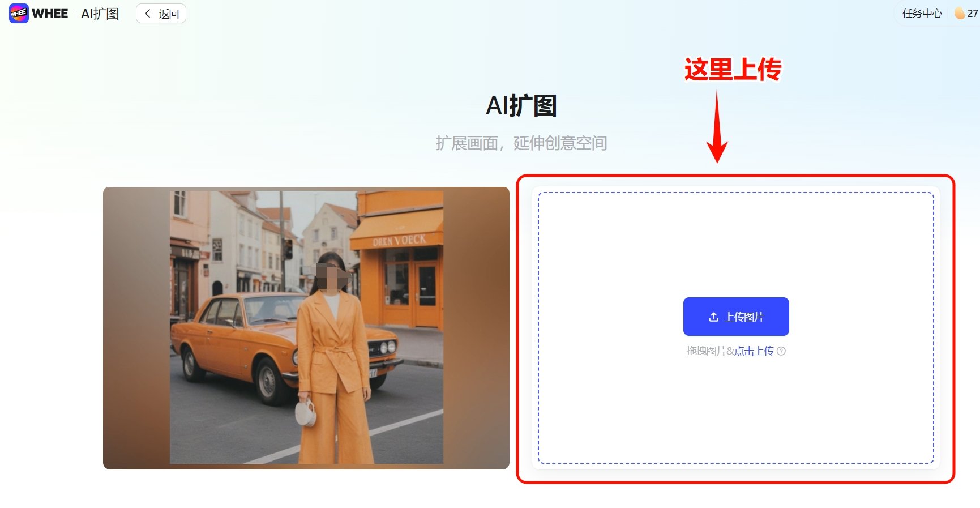The height and width of the screenshot is (508, 980).
Task: Open 任务中心 task center
Action: pos(922,13)
